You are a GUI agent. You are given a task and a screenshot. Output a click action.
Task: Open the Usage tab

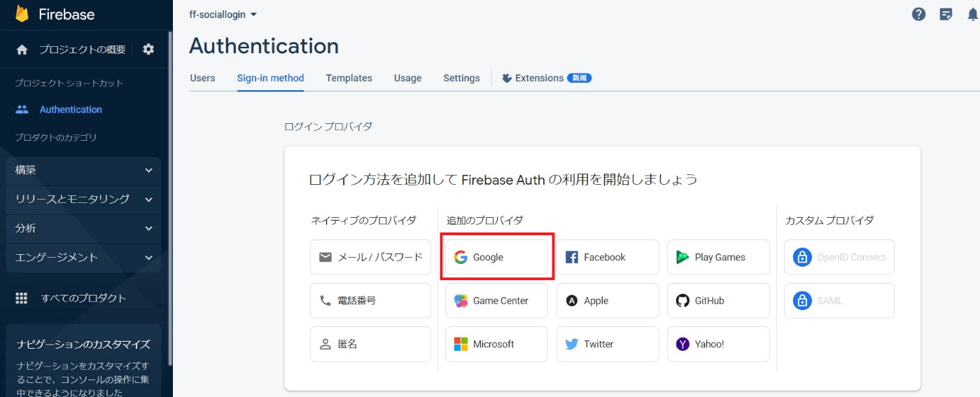[x=407, y=78]
